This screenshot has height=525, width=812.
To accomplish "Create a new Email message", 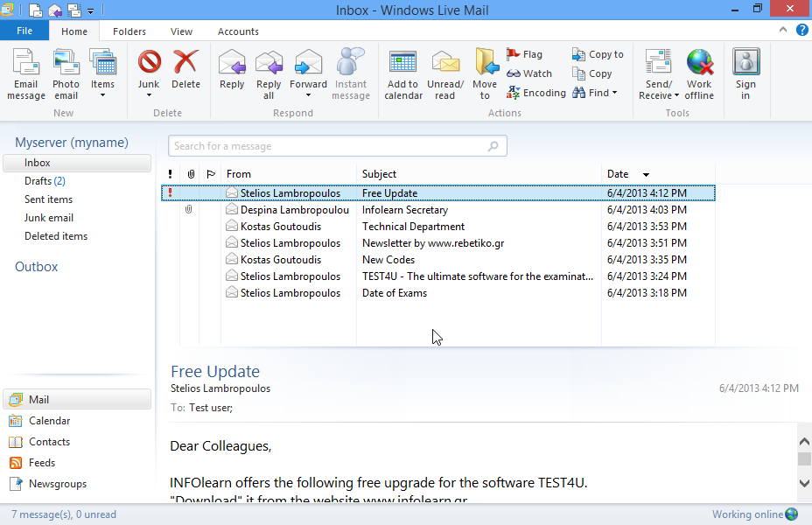I will pos(26,74).
